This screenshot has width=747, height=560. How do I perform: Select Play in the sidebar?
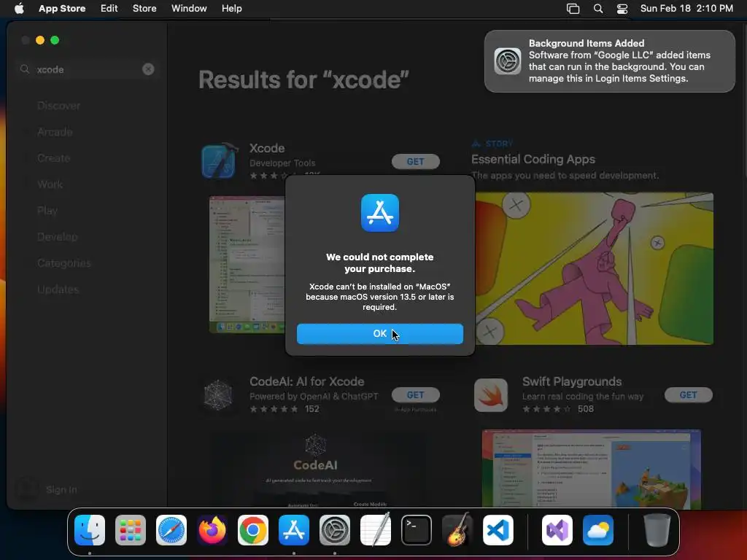(47, 211)
